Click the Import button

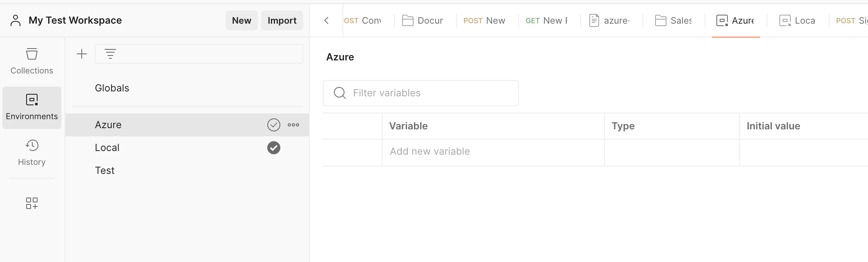(x=282, y=20)
